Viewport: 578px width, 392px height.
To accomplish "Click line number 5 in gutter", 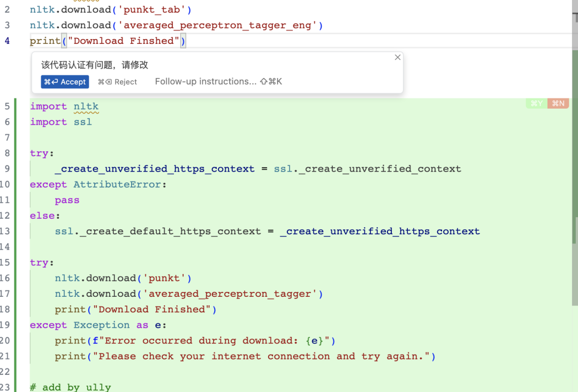I will click(7, 106).
